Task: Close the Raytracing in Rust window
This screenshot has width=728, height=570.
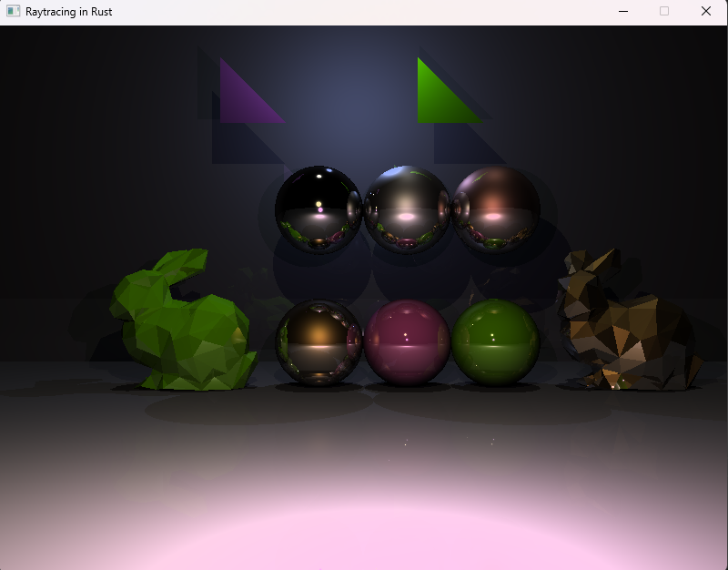Action: pos(706,11)
